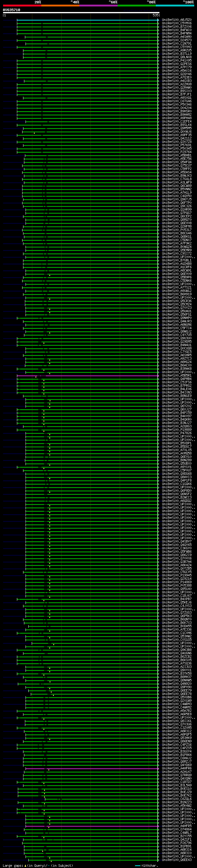Open hit UniRef100_P50346
The height and width of the screenshot is (868, 197).
pyautogui.click(x=177, y=104)
